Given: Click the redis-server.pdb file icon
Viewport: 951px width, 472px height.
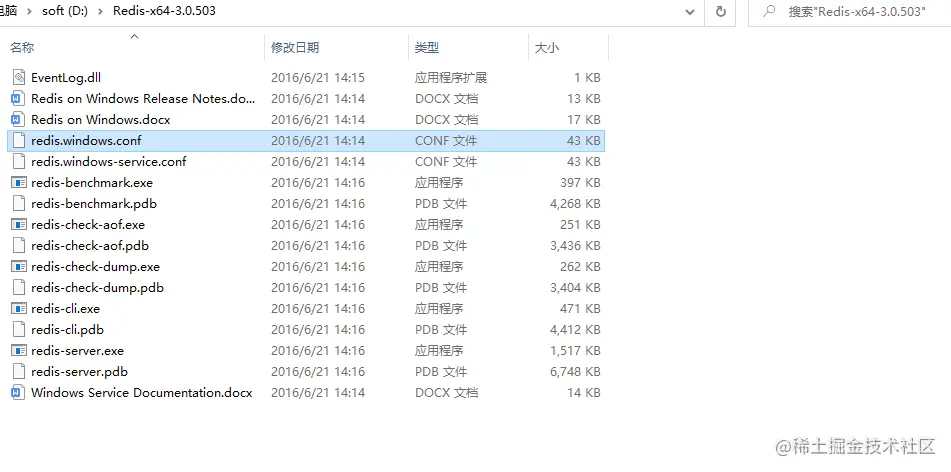Looking at the screenshot, I should [19, 372].
